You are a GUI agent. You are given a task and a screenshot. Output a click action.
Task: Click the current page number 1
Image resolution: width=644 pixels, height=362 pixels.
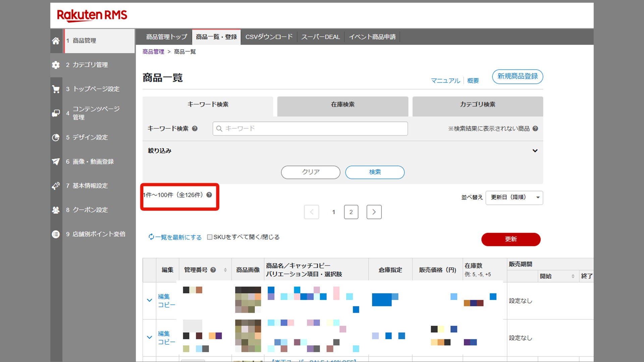tap(334, 212)
